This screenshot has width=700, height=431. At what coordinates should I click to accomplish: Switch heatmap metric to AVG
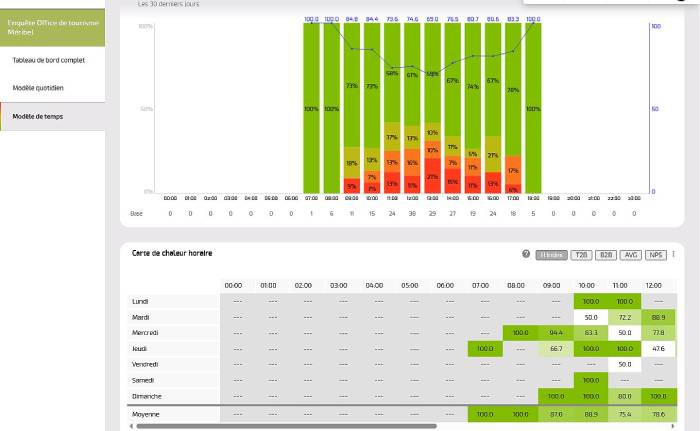click(631, 254)
